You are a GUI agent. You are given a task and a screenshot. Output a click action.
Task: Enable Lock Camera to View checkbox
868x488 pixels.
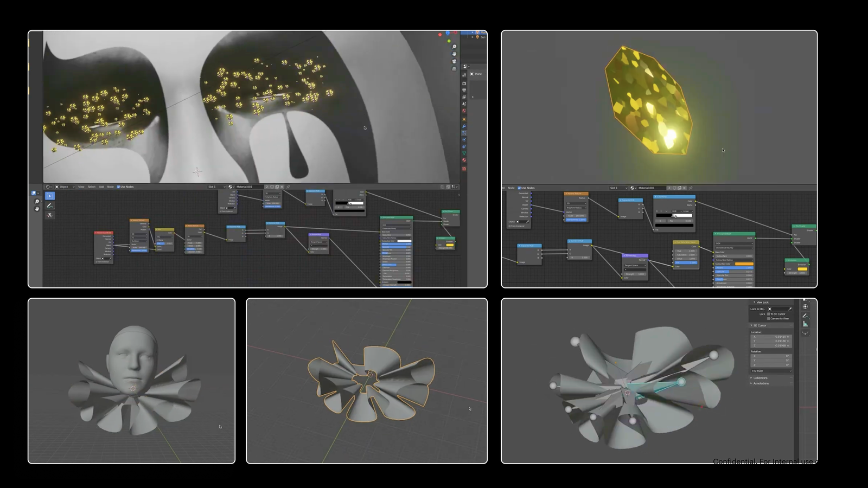coord(768,319)
